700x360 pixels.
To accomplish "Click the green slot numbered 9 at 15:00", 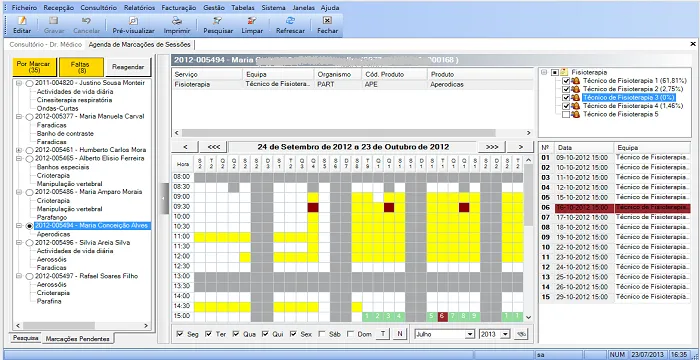I will coord(475,316).
